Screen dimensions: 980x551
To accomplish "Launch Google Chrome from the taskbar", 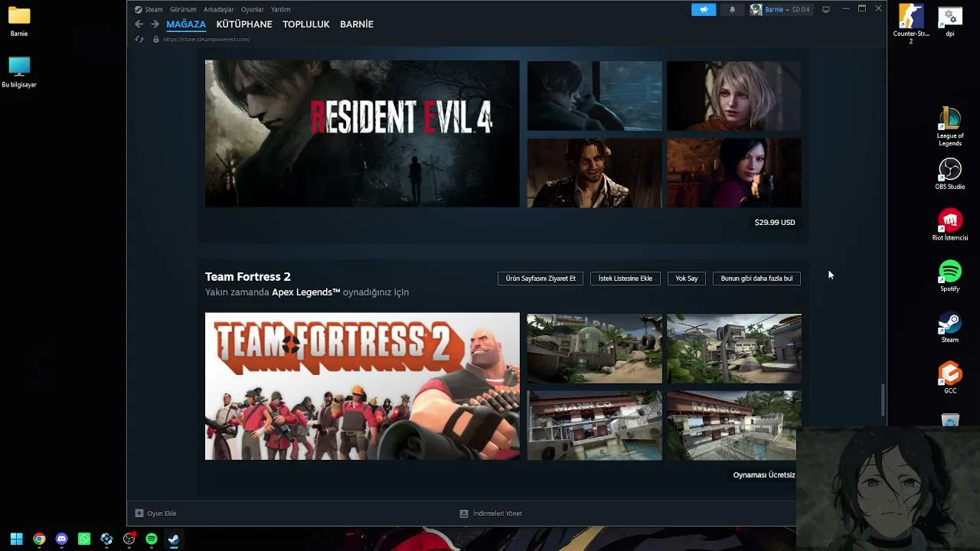I will pos(39,539).
